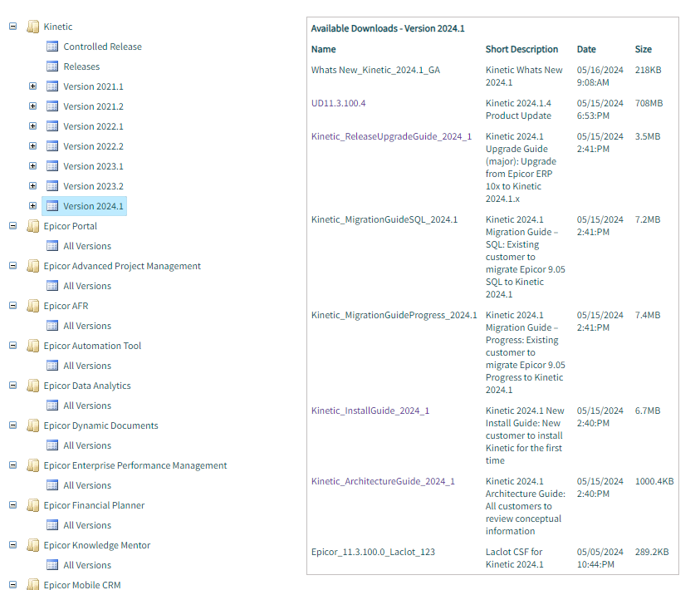This screenshot has width=700, height=590.
Task: Click the Version 2023.1 table icon
Action: (52, 166)
